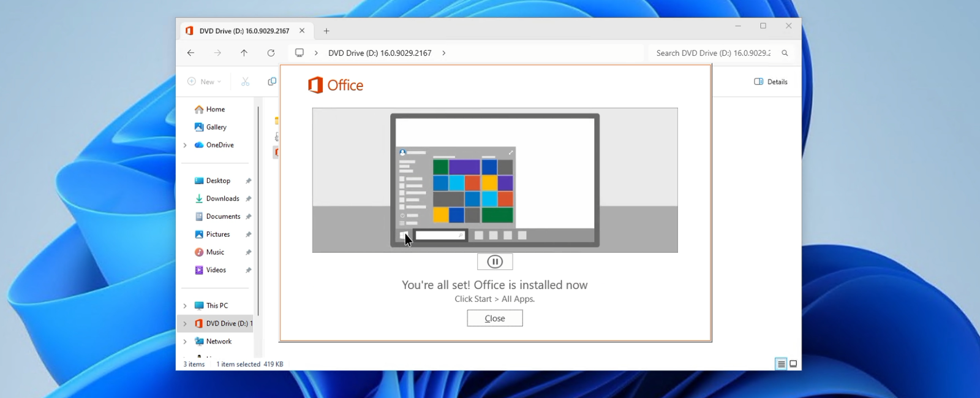Unpin Videos using its pin icon

click(x=248, y=270)
